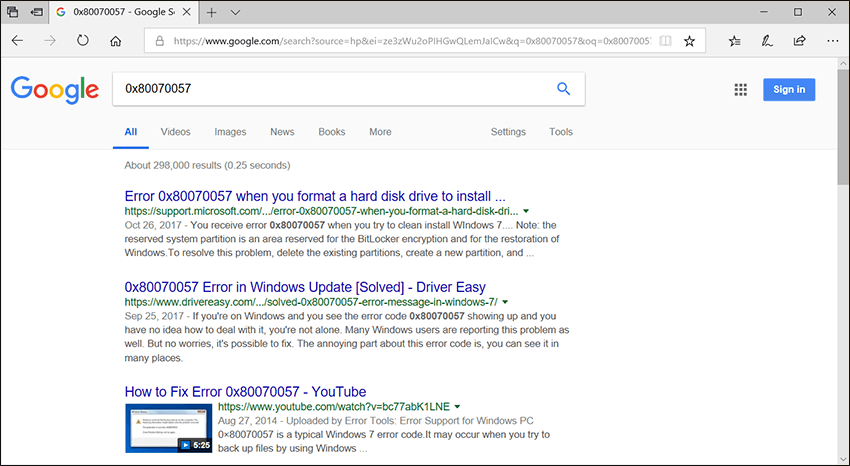Click the address bar URL
This screenshot has width=850, height=466.
[412, 41]
